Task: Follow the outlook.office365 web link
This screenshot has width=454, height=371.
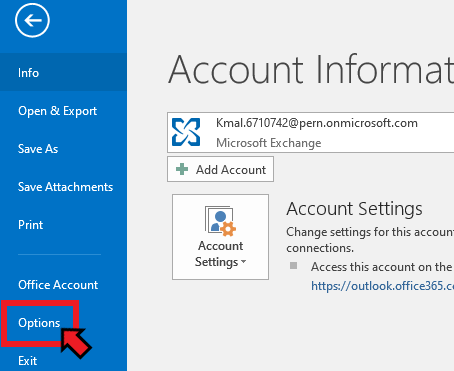Action: (x=382, y=286)
